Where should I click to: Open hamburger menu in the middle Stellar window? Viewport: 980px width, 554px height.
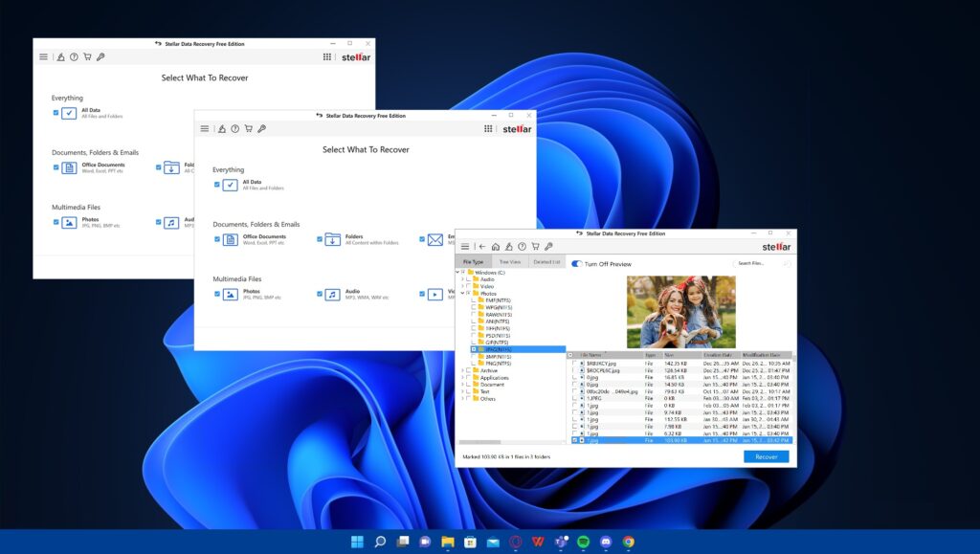pyautogui.click(x=205, y=128)
